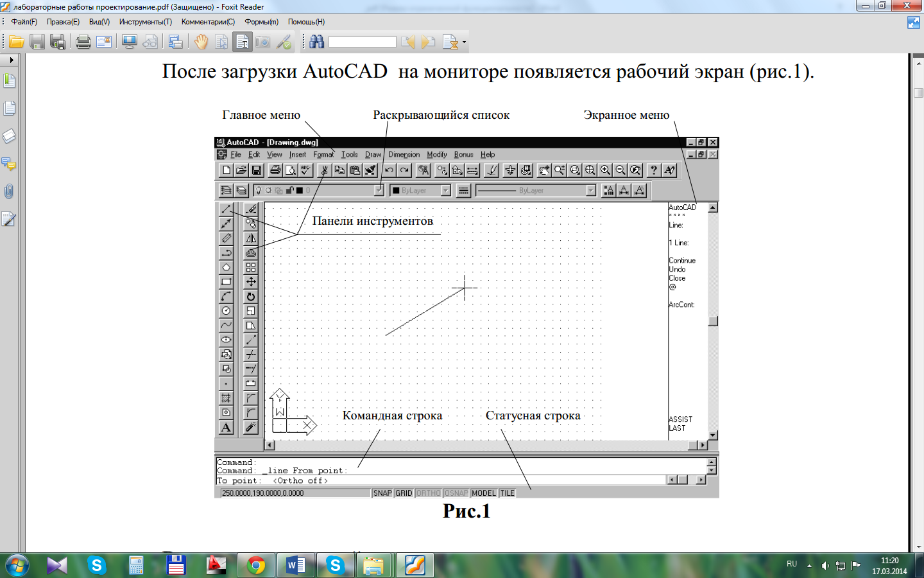Click the Help question mark in AutoCAD figure
Viewport: 924px width, 578px height.
coord(653,170)
